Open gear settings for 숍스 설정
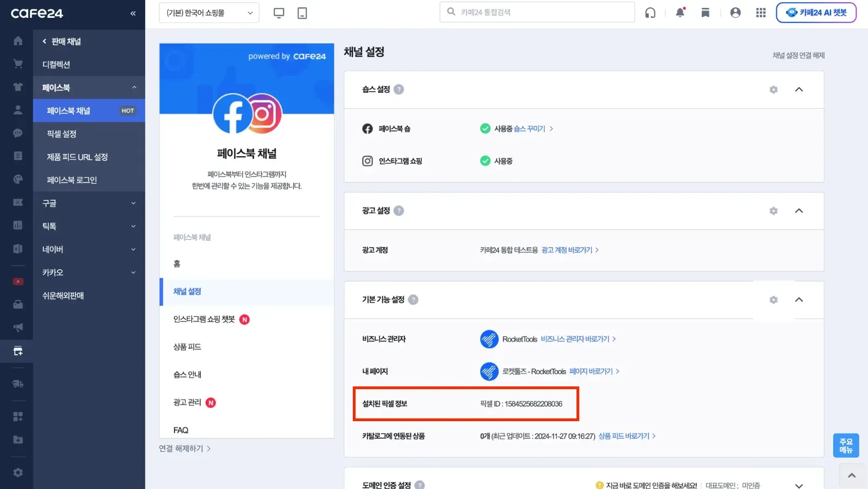The image size is (868, 489). (x=774, y=90)
